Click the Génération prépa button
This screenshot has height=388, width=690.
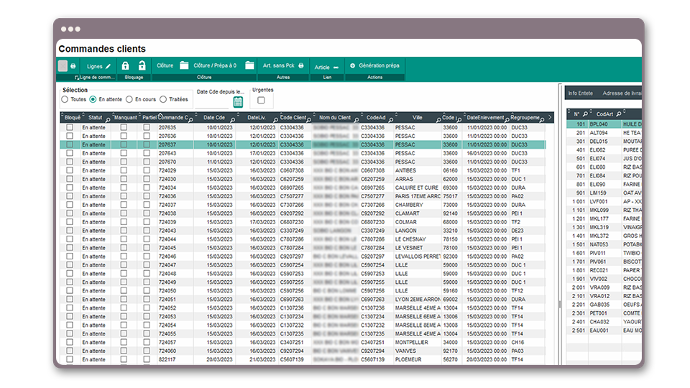click(375, 66)
